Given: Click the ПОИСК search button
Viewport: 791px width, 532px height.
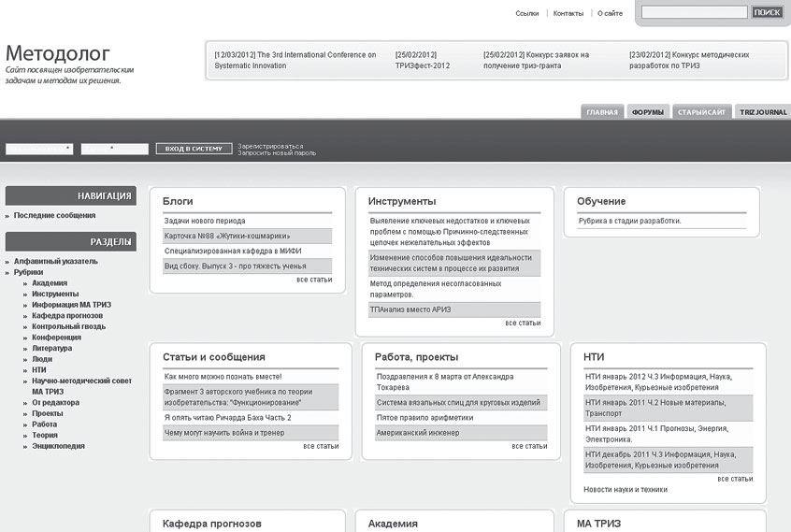Looking at the screenshot, I should (x=767, y=12).
